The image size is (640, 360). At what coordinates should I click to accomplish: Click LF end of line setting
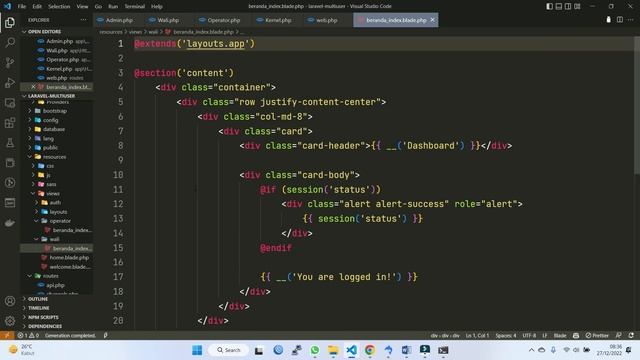coord(544,335)
